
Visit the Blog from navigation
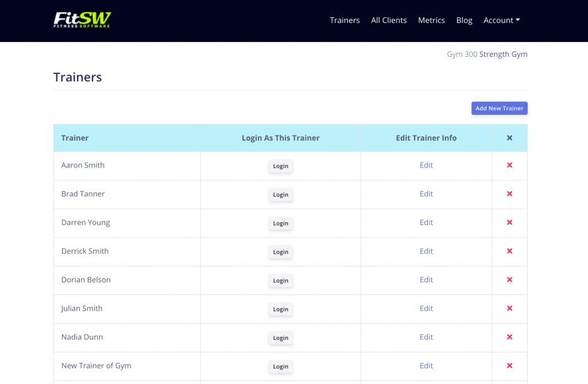coord(464,20)
